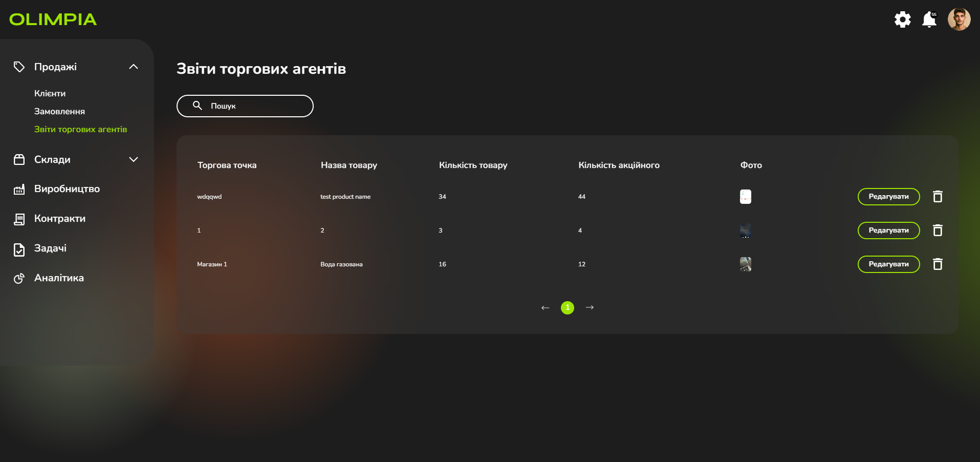Open the Контракти menu item
Screen dimensions: 980x462
(x=60, y=219)
